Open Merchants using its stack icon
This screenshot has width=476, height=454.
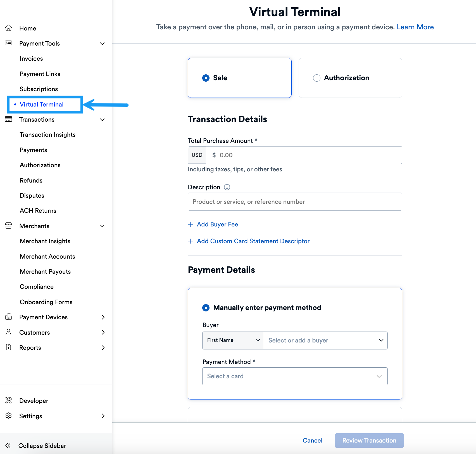[9, 226]
